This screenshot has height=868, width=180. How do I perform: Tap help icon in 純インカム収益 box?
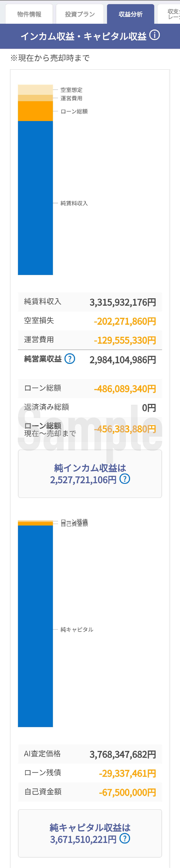(x=125, y=479)
